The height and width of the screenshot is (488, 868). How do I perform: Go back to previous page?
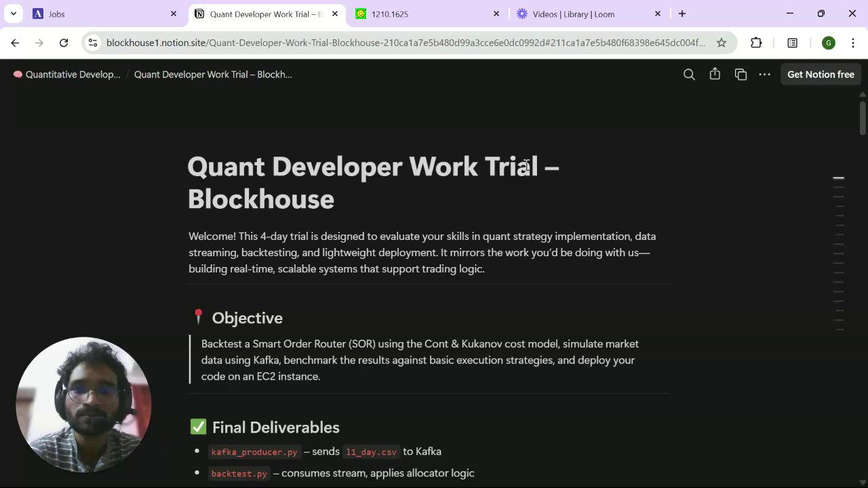pos(15,43)
